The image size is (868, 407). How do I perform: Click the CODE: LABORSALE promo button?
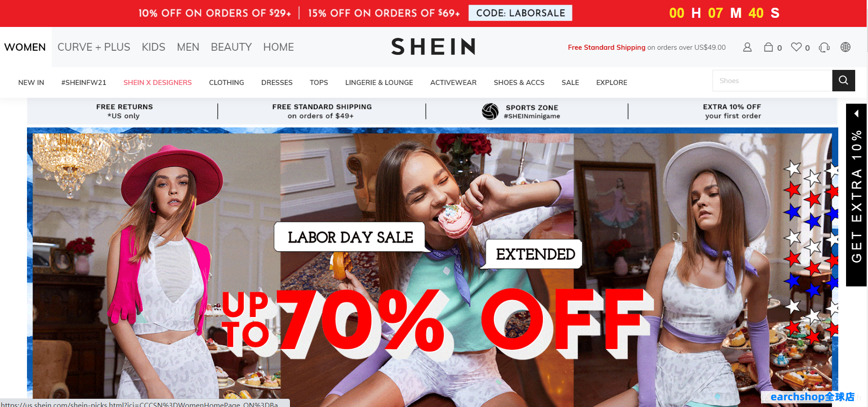pos(520,13)
